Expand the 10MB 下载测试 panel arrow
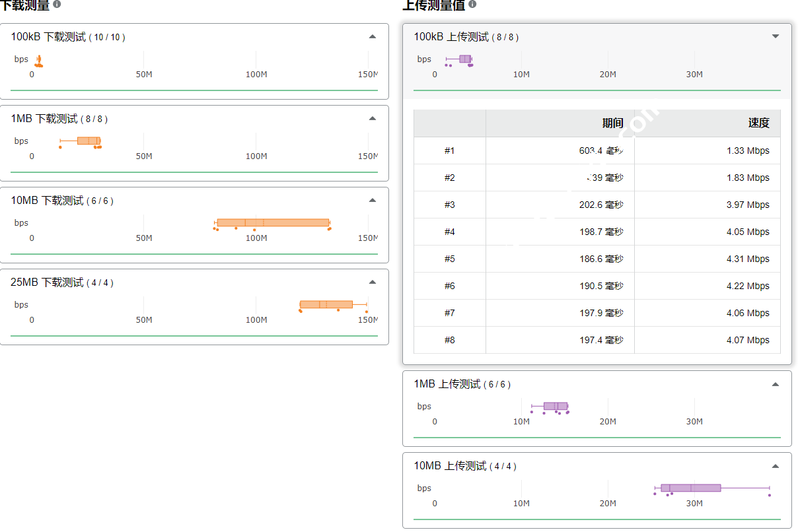Image resolution: width=798 pixels, height=532 pixels. 373,200
